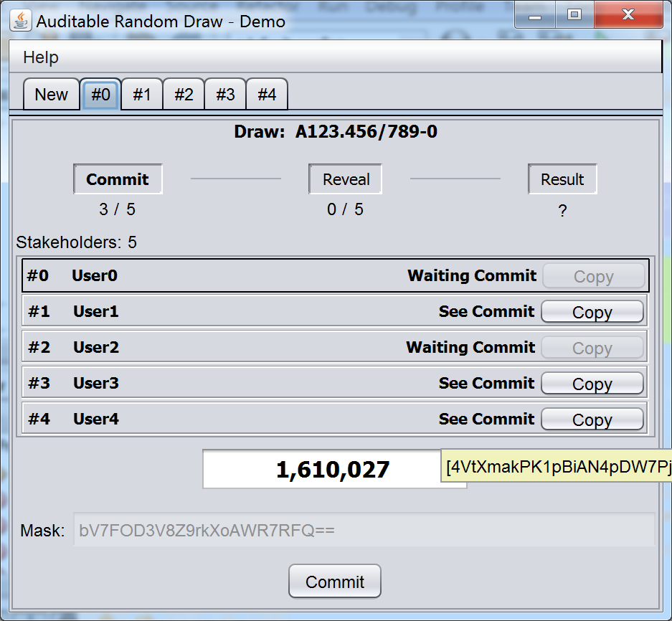
Task: Select the User1 stakeholder row
Action: pyautogui.click(x=335, y=311)
